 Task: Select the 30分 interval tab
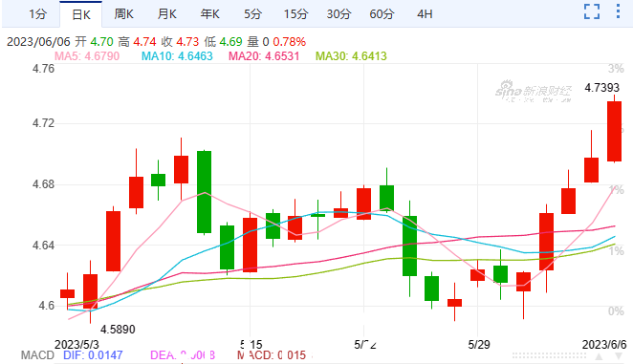[339, 14]
